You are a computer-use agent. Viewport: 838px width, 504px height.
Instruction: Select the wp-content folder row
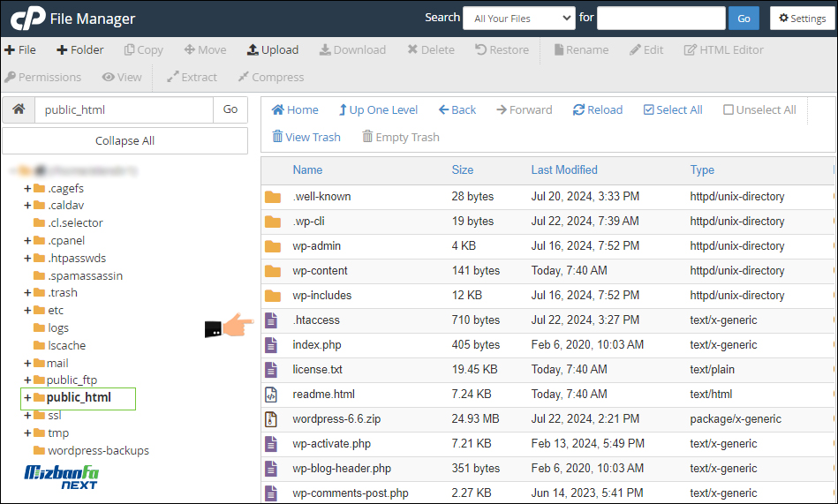547,271
